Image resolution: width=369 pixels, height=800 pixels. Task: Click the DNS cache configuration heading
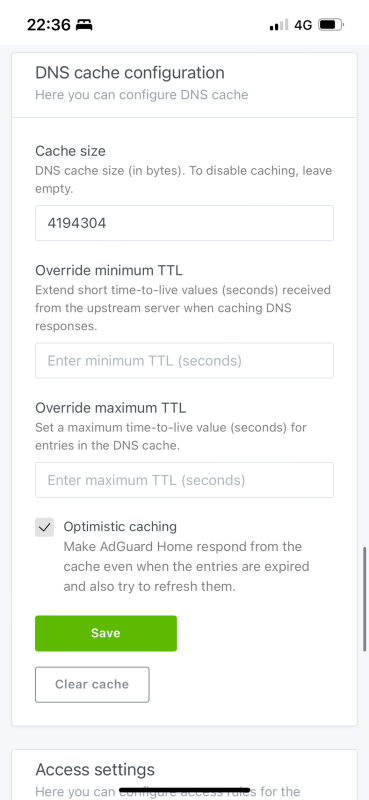point(130,72)
